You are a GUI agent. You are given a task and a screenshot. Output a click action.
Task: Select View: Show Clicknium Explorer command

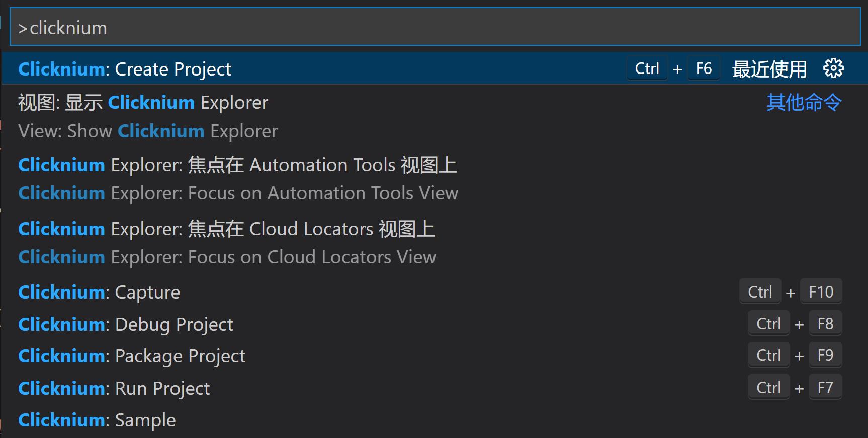(x=435, y=116)
